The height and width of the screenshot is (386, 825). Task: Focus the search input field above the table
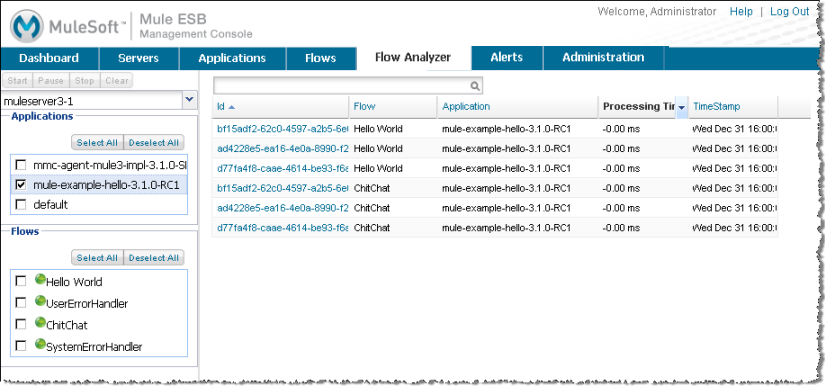pyautogui.click(x=341, y=86)
